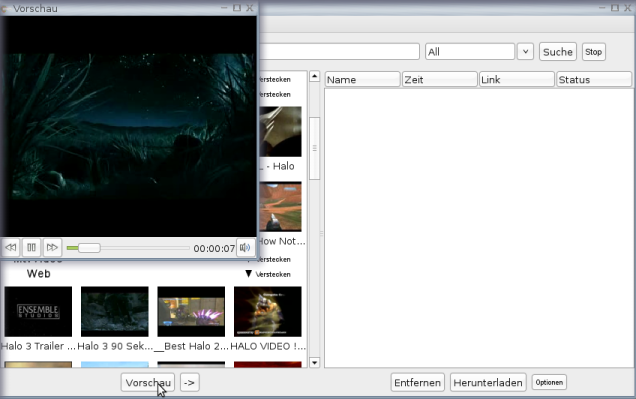
Task: Pause the preview playback
Action: pos(31,247)
